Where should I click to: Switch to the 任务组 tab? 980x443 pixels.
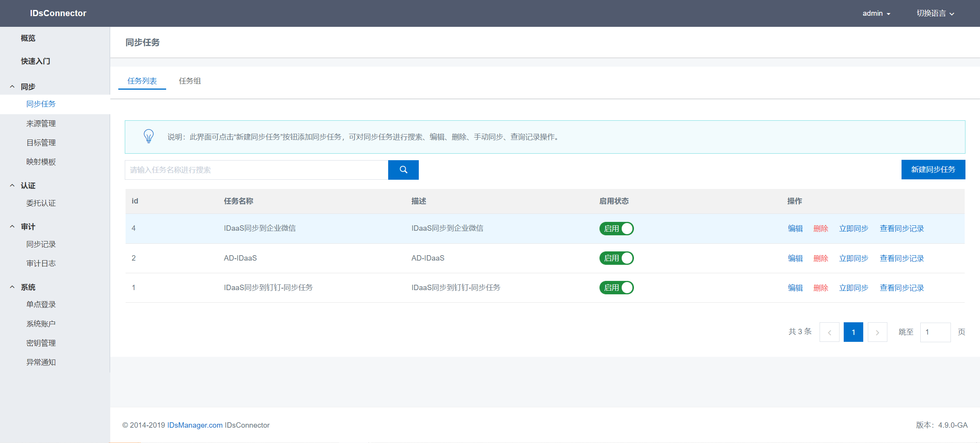[190, 81]
